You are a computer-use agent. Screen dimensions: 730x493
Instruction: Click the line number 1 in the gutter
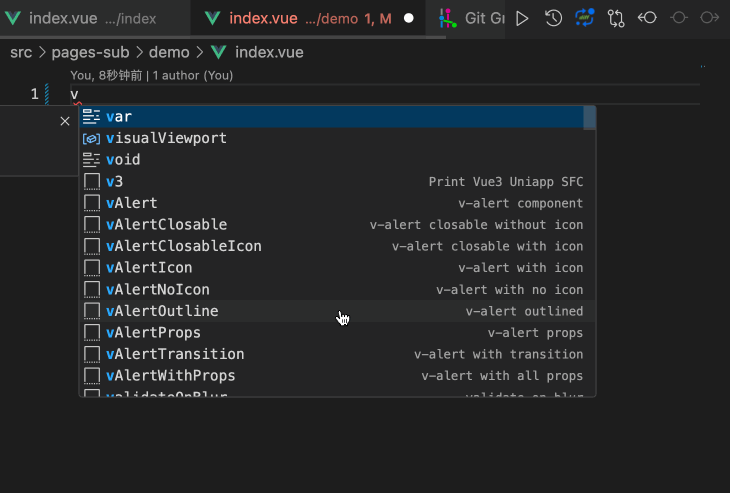tap(34, 94)
